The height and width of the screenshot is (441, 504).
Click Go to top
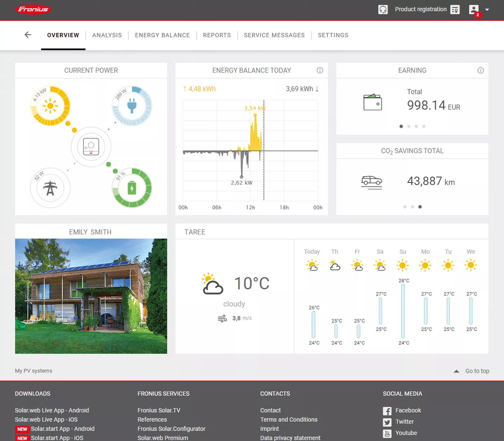click(477, 371)
